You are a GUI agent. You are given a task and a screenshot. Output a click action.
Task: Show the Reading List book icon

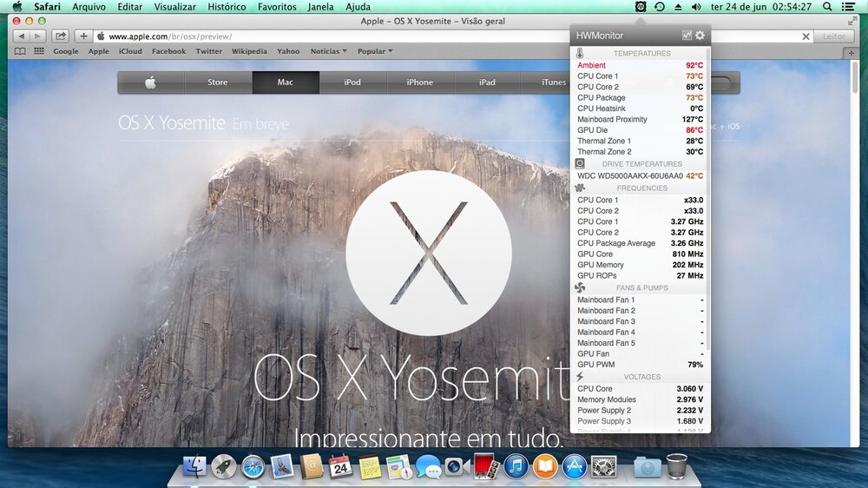[21, 51]
